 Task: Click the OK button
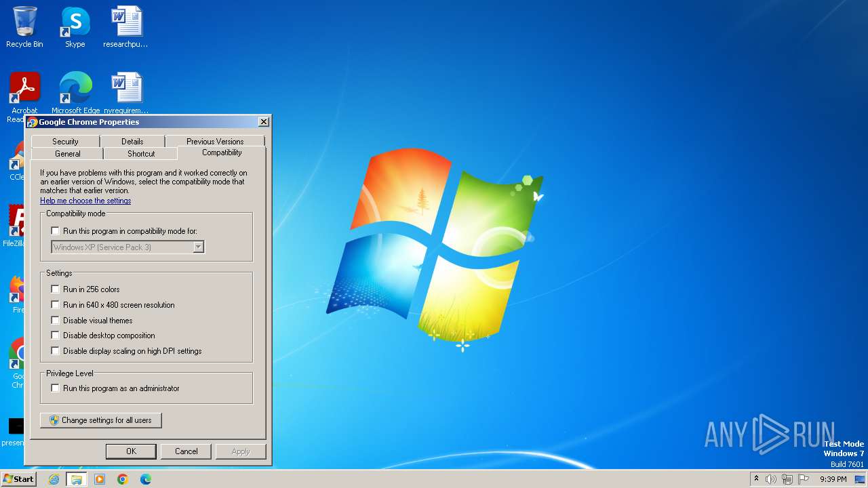[x=131, y=451]
